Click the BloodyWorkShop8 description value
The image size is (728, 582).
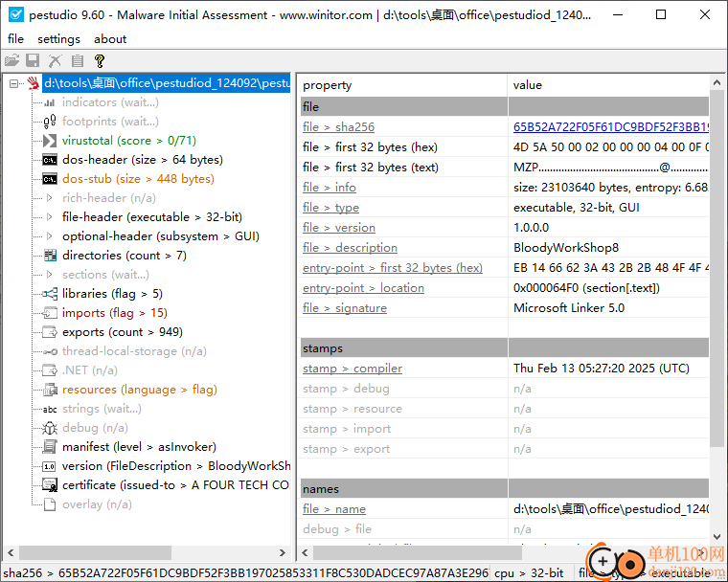[x=566, y=248]
